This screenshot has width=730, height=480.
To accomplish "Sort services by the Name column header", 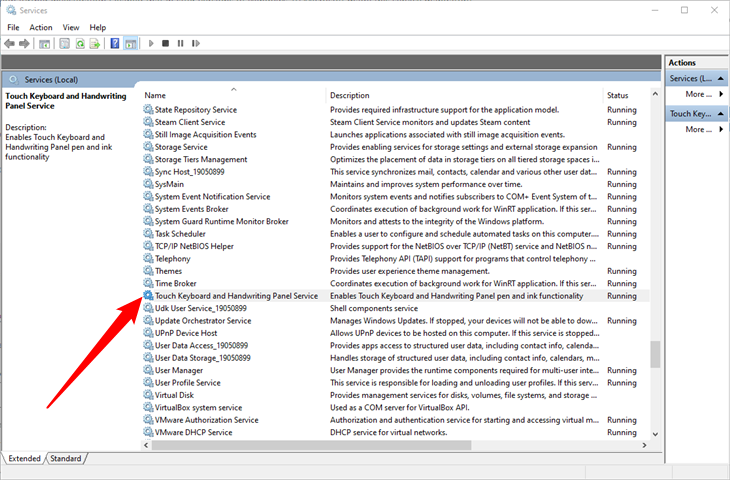I will (230, 95).
